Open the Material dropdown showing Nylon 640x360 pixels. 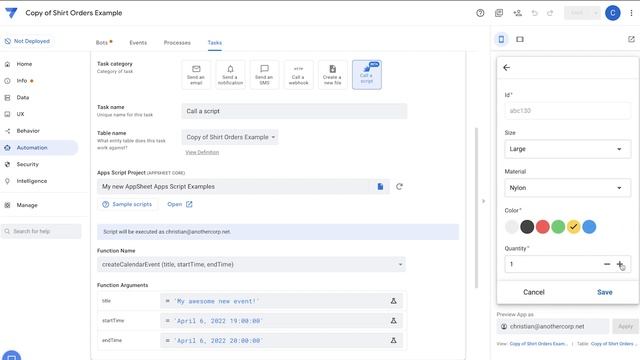coord(567,188)
